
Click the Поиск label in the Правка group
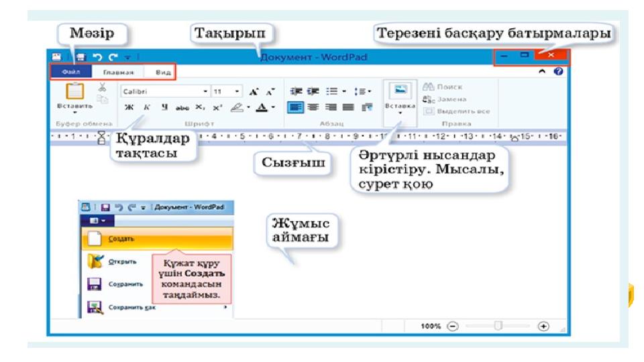tap(449, 87)
